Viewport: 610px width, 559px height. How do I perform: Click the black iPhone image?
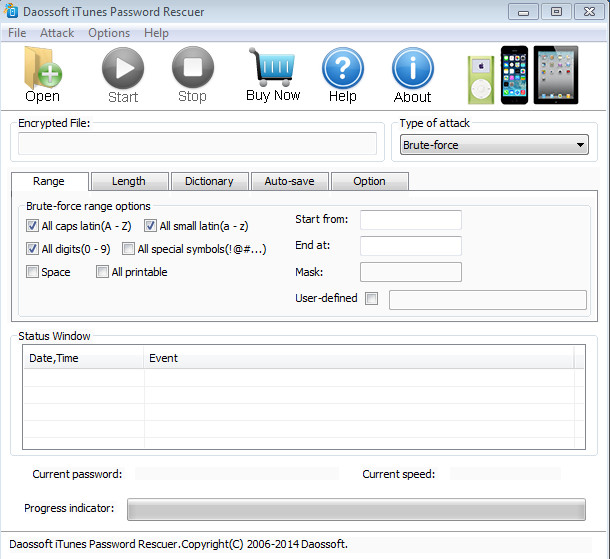tap(514, 75)
